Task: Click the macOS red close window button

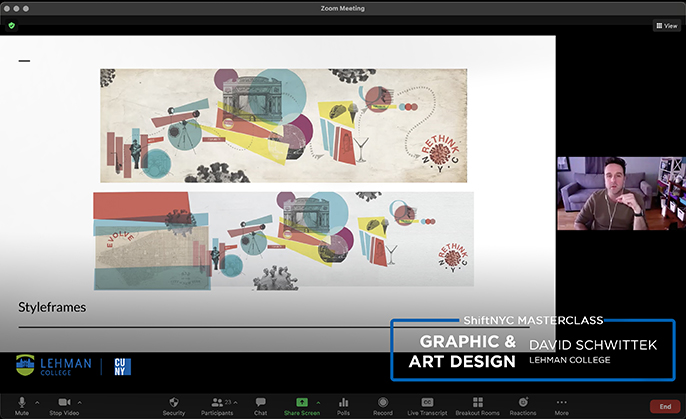Action: click(7, 8)
